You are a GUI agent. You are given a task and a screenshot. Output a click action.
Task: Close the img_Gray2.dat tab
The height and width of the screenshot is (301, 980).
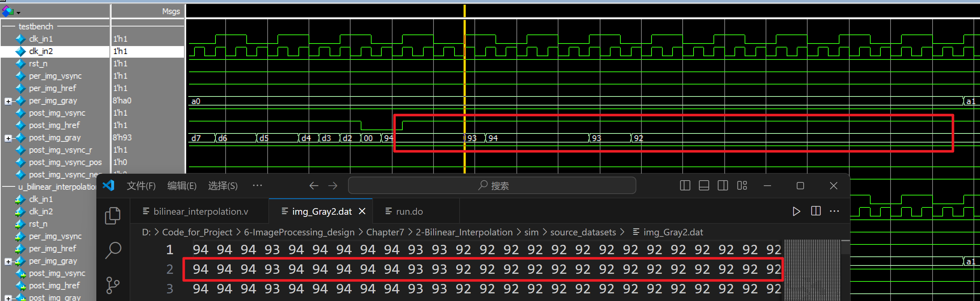[362, 211]
